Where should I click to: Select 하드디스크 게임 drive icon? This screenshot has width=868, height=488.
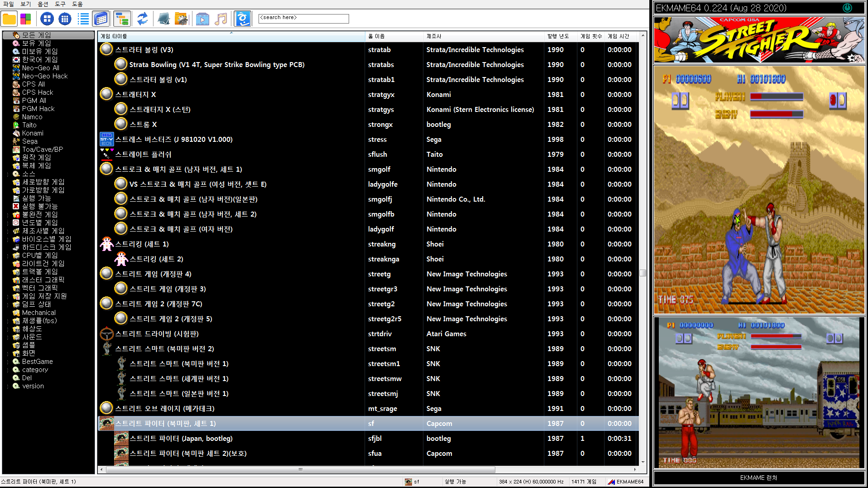click(16, 247)
